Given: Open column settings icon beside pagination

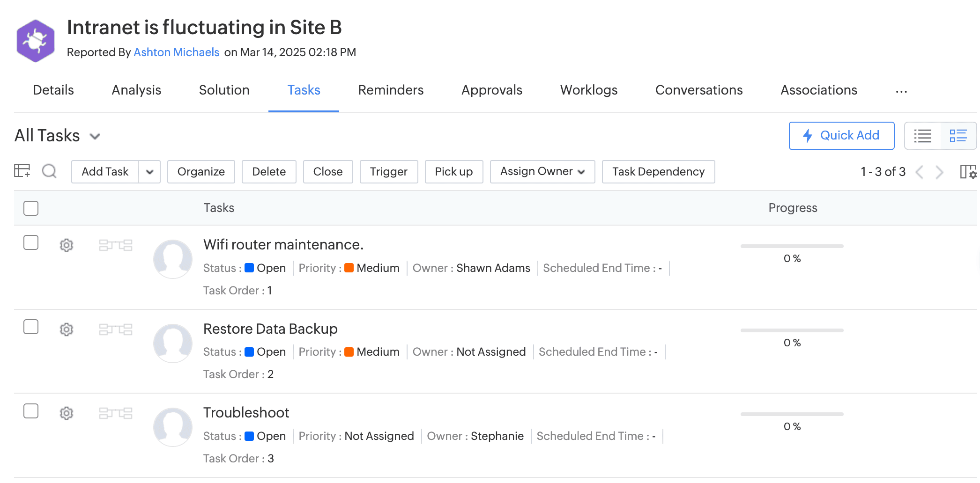Looking at the screenshot, I should 968,172.
